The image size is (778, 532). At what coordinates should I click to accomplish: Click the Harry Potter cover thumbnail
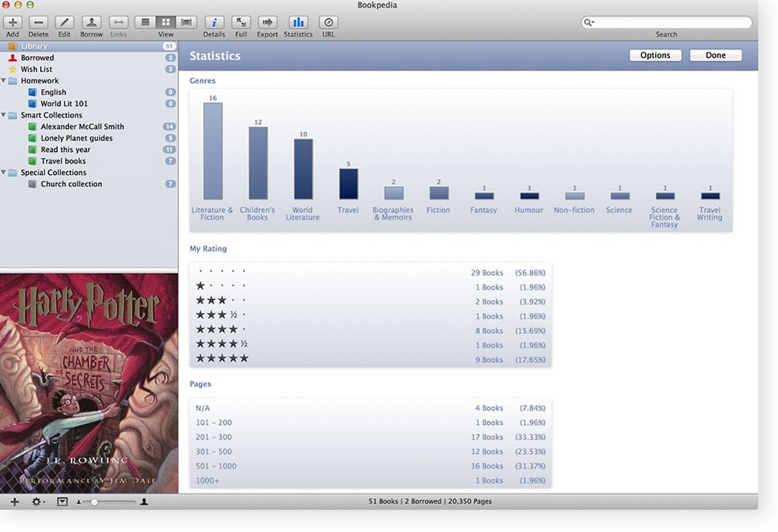(89, 383)
